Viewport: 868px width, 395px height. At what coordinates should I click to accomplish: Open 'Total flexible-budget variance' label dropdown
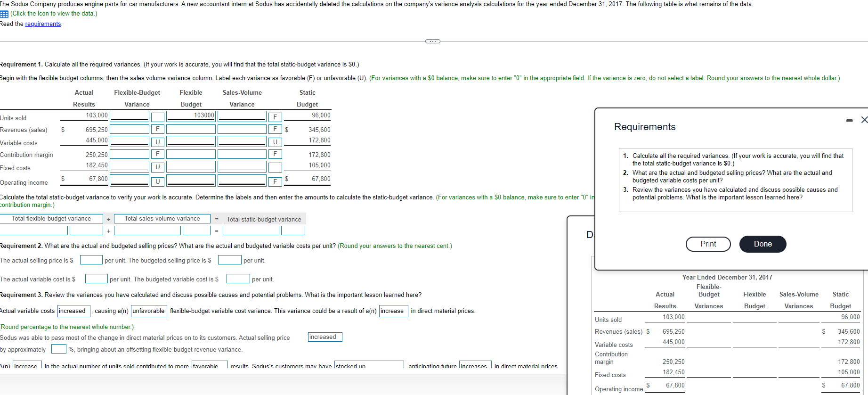click(51, 219)
